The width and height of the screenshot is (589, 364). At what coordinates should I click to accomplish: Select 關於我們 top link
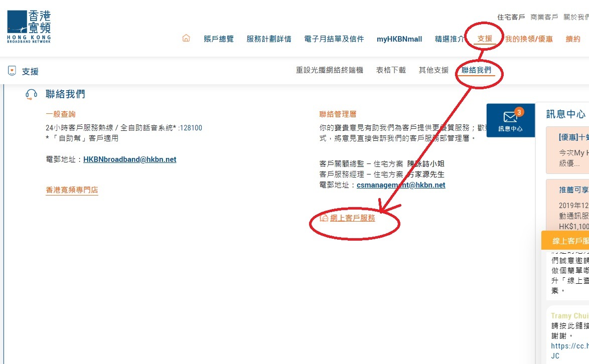[x=576, y=17]
